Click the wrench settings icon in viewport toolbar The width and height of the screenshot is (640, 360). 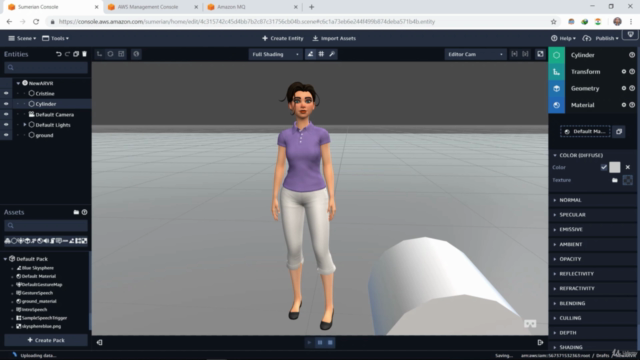[x=332, y=54]
